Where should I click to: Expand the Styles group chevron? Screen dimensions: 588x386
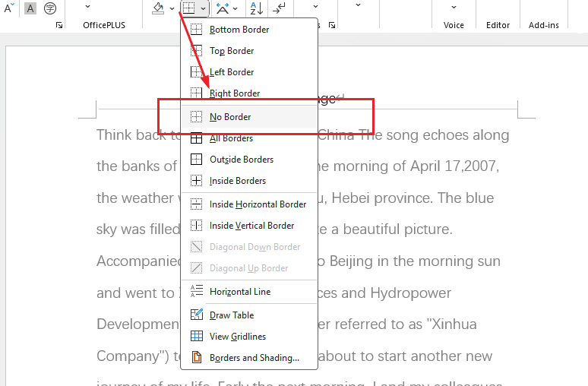click(x=315, y=6)
